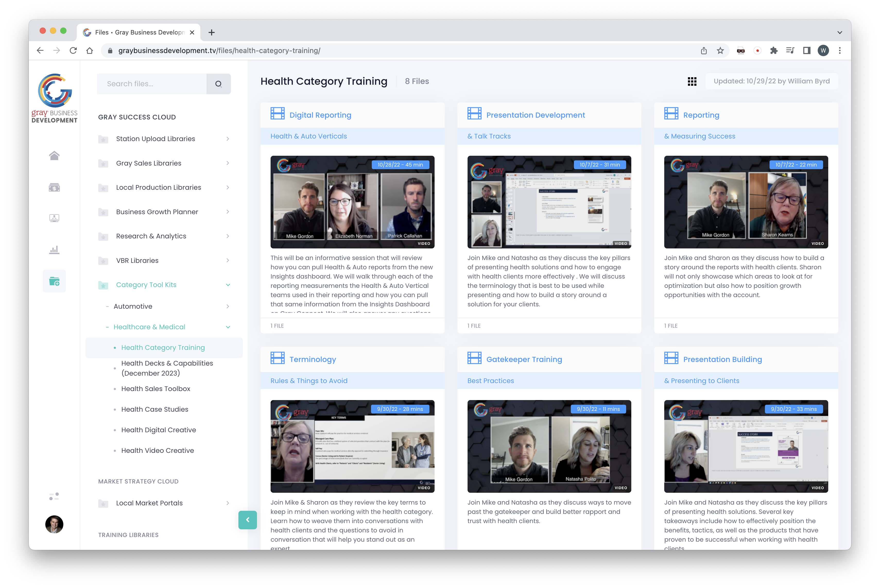Play the Presentation Building video thumbnail
This screenshot has height=588, width=880.
tap(746, 446)
